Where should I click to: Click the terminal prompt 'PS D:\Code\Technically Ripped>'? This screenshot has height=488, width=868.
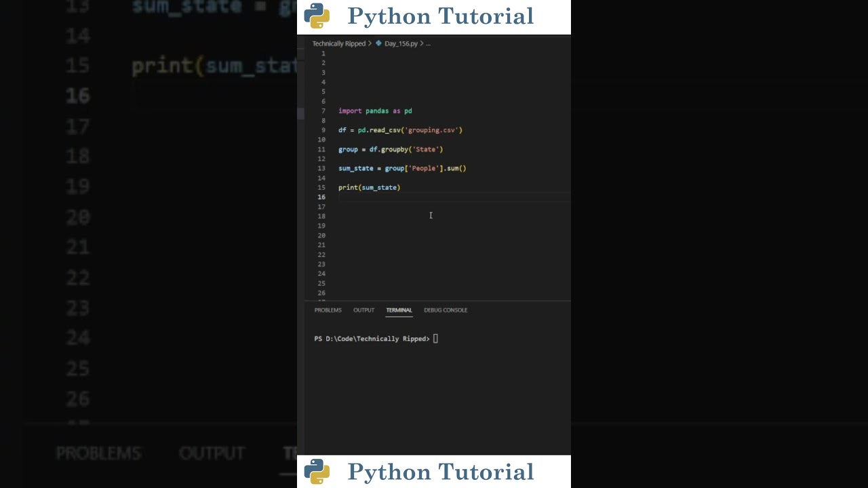pos(372,339)
